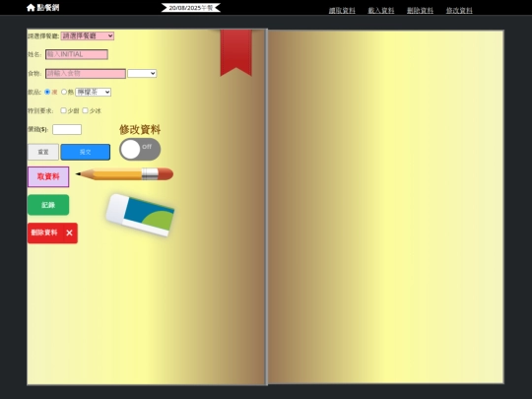Click the red bookmark ribbon
The image size is (532, 399).
(x=235, y=53)
